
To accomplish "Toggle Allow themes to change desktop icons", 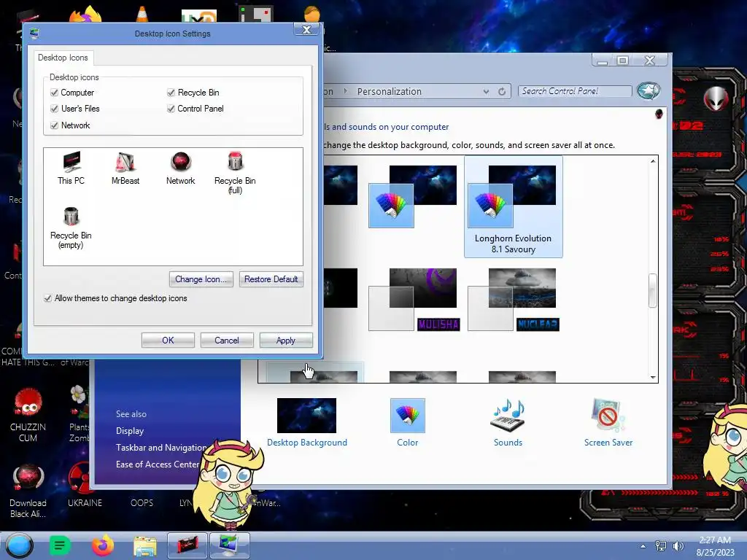I will (47, 298).
